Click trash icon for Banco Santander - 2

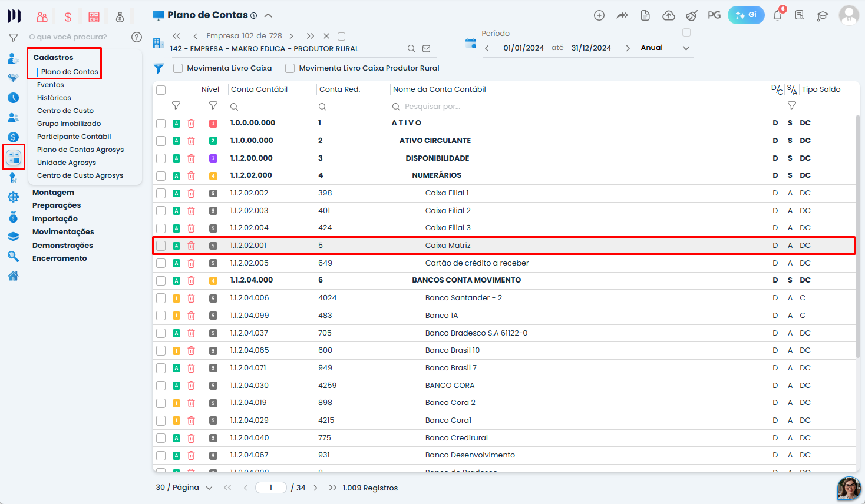[191, 298]
